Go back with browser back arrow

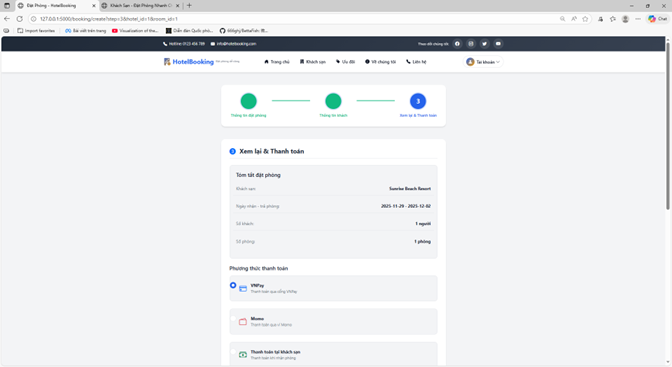coord(7,19)
